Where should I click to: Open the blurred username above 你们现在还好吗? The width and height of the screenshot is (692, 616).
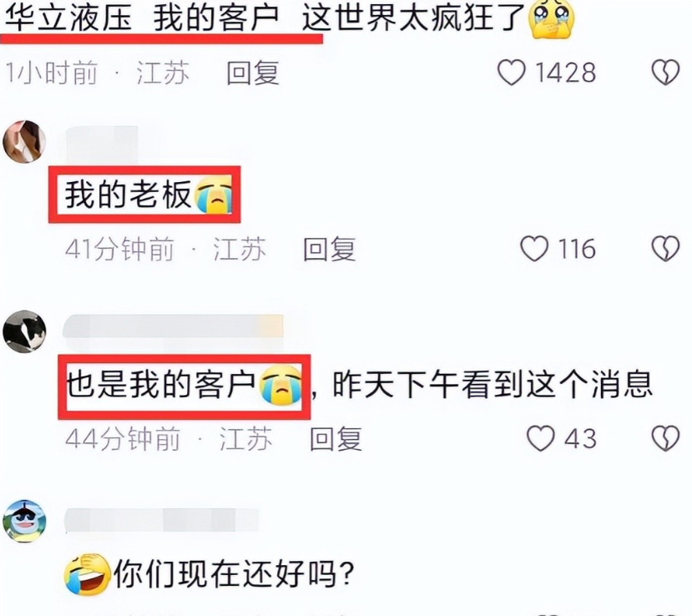162,520
